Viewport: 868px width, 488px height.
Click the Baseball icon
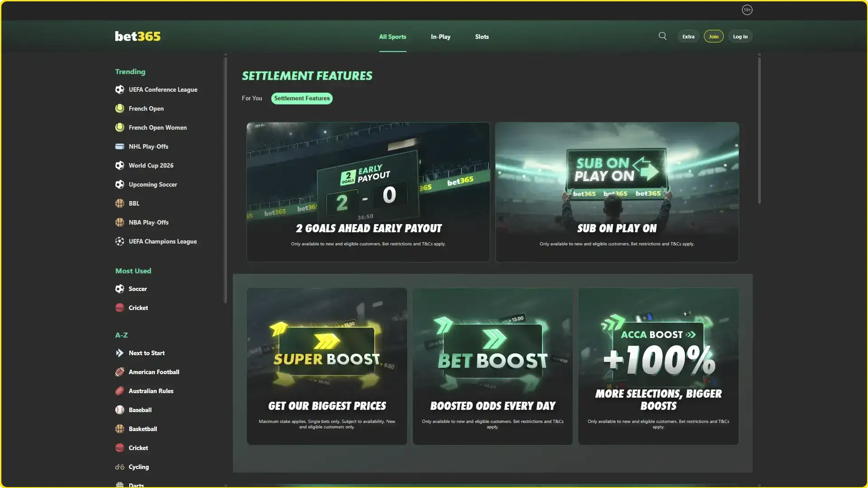coord(120,410)
